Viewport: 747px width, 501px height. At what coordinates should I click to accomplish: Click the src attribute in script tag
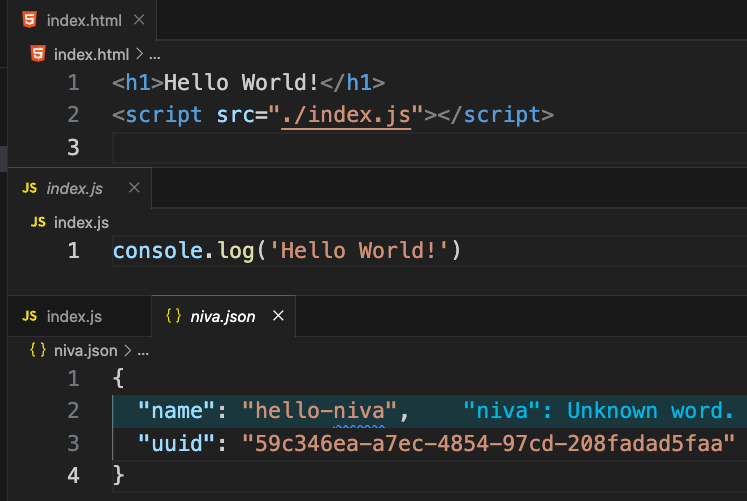(x=235, y=115)
